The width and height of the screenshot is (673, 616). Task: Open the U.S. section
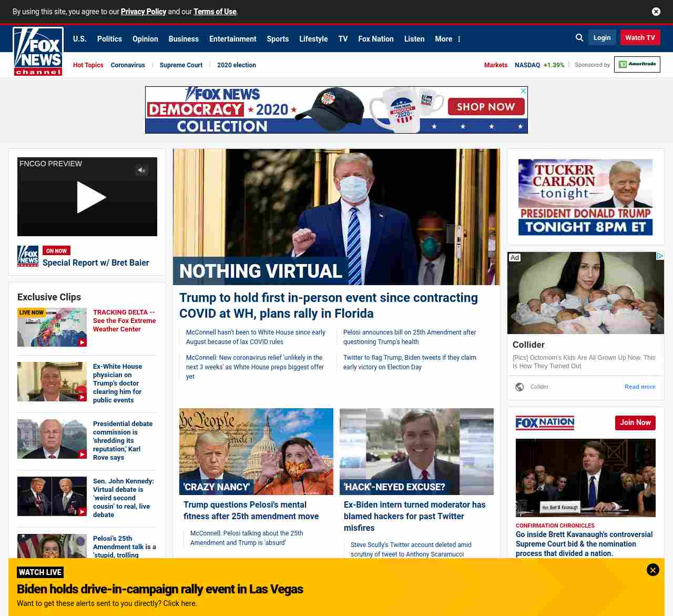80,39
